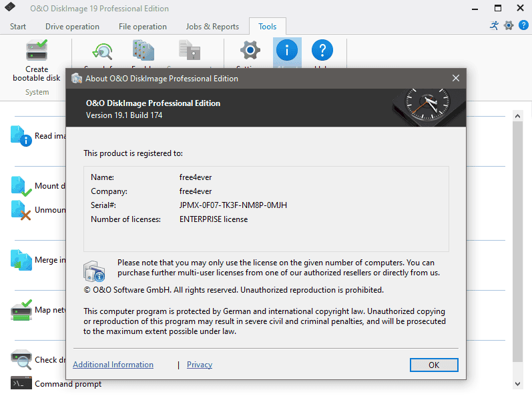Click the running figure icon at top right
532x398 pixels.
(495, 25)
